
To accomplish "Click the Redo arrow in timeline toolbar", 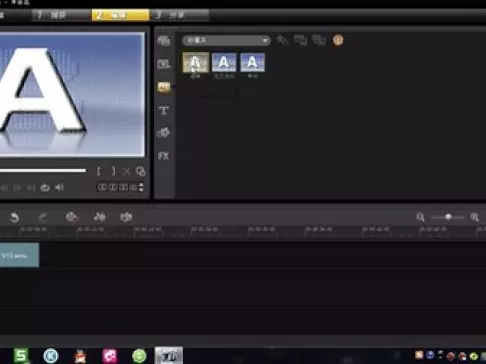I will click(43, 218).
